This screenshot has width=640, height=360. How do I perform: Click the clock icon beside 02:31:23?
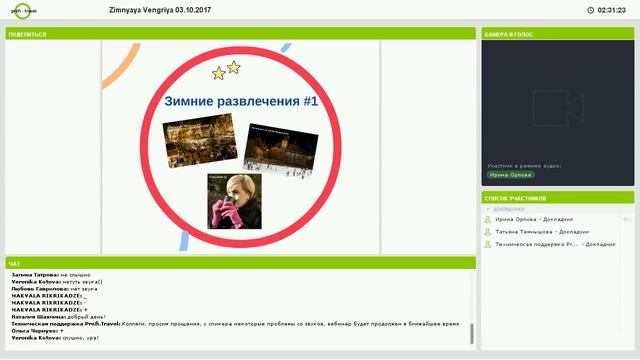[x=590, y=10]
